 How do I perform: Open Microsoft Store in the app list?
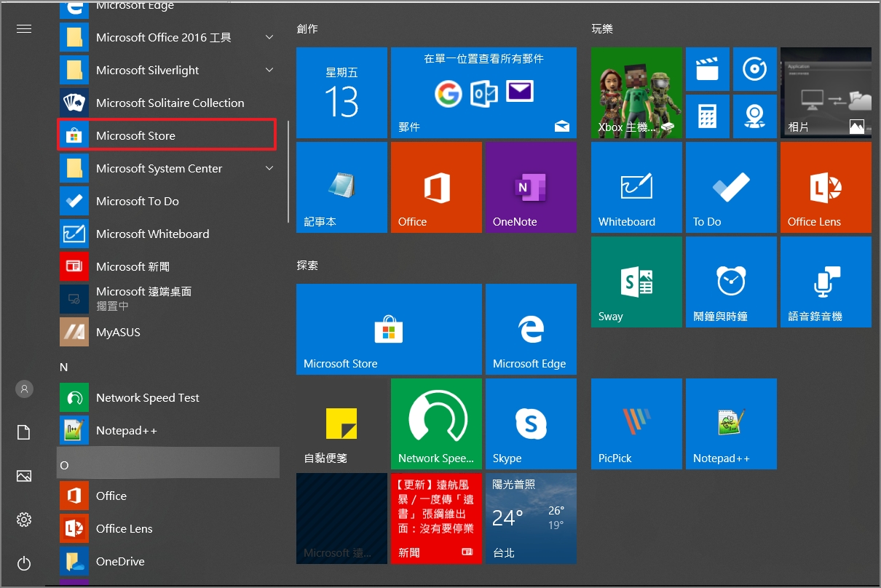click(x=167, y=135)
